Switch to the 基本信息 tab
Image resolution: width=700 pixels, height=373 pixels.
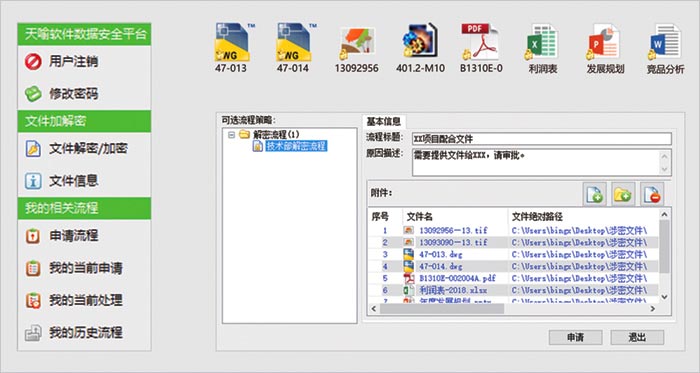383,121
